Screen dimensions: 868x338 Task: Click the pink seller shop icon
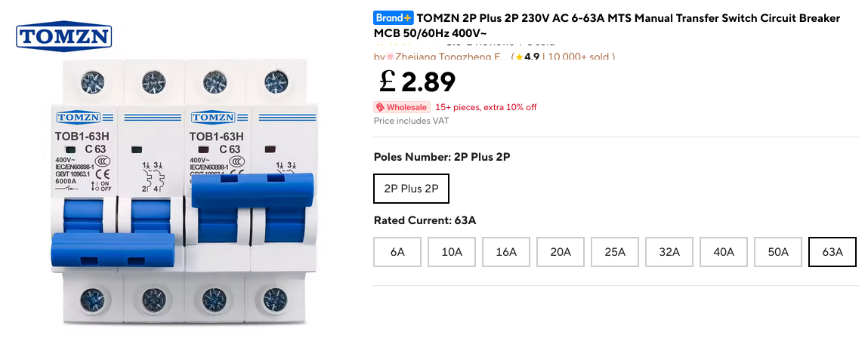coord(390,57)
